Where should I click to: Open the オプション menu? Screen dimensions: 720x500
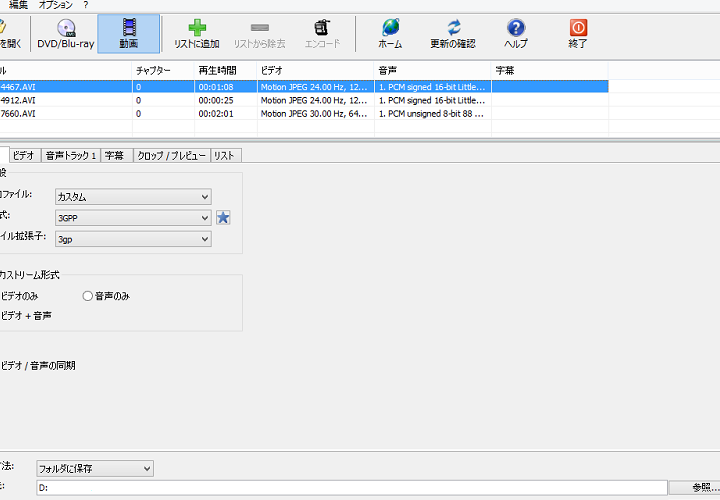[55, 5]
